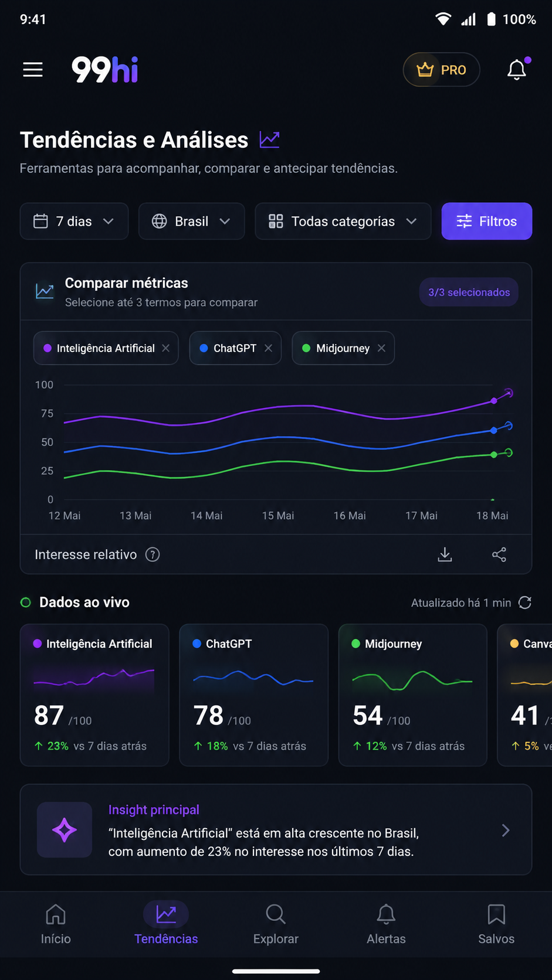Refresh the live data

click(x=525, y=603)
